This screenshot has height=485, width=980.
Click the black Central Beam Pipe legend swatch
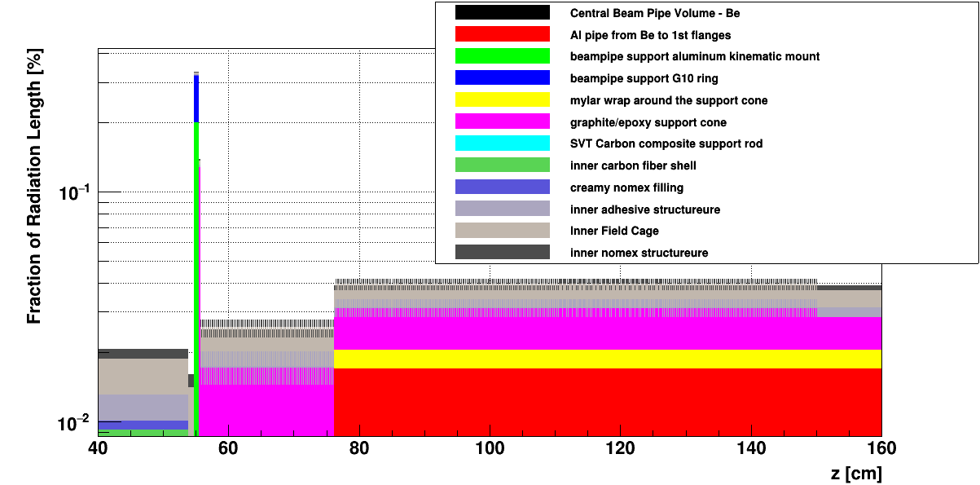click(503, 13)
